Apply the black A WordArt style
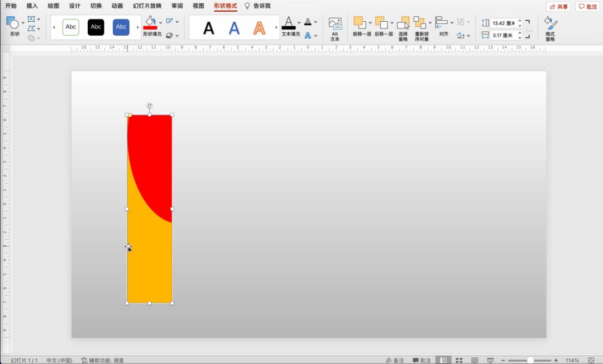 click(x=209, y=28)
